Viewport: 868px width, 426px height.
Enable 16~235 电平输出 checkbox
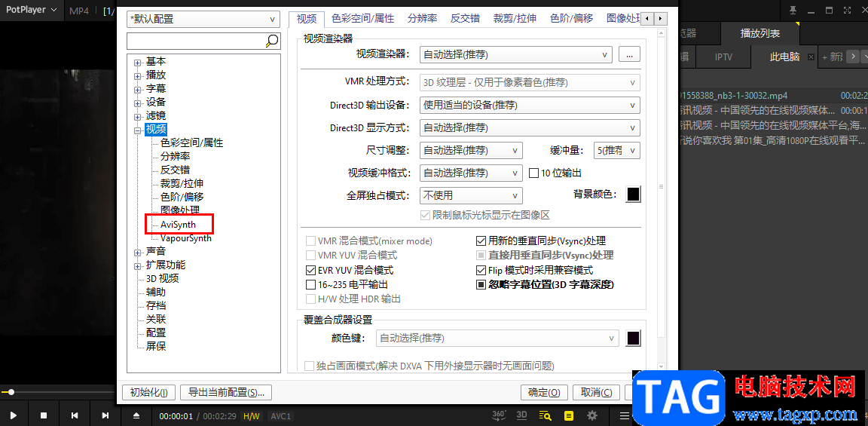pos(310,285)
